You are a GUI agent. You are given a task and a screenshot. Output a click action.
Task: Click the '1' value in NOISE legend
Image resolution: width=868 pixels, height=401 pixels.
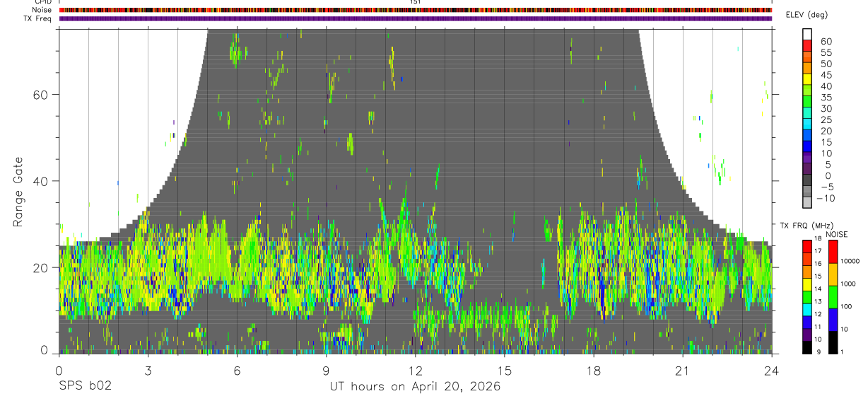point(842,351)
